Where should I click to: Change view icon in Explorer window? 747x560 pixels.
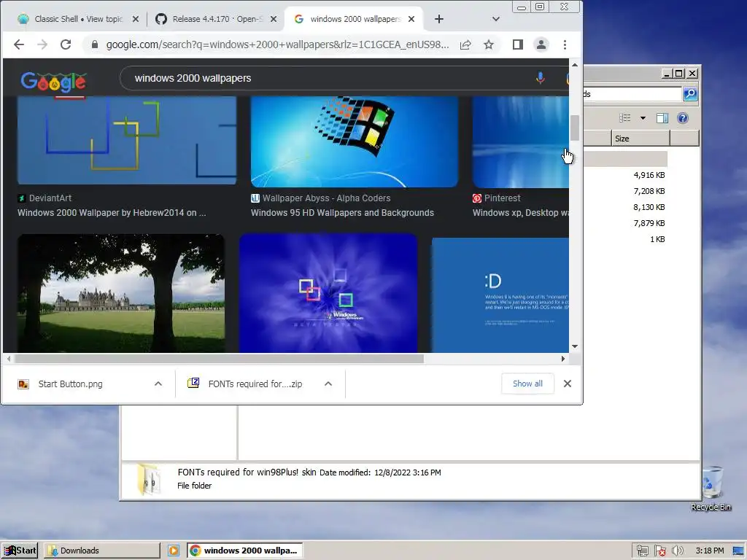point(624,118)
